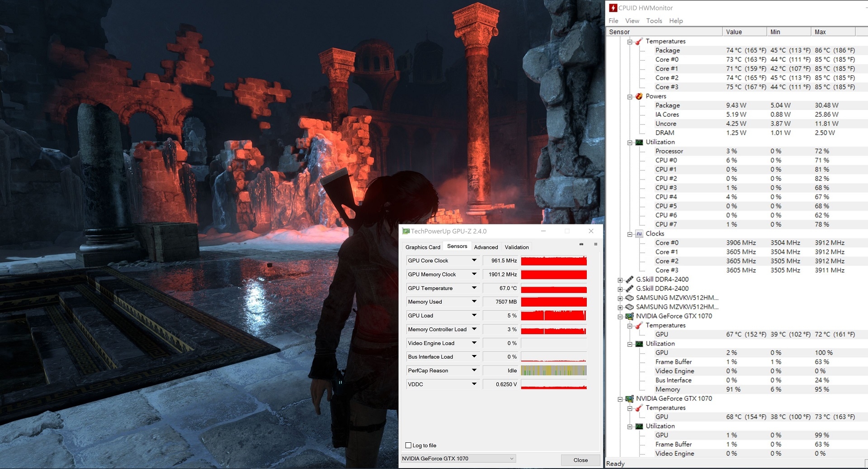This screenshot has width=868, height=469.
Task: Switch to the Advanced tab in GPU-Z
Action: click(x=486, y=247)
